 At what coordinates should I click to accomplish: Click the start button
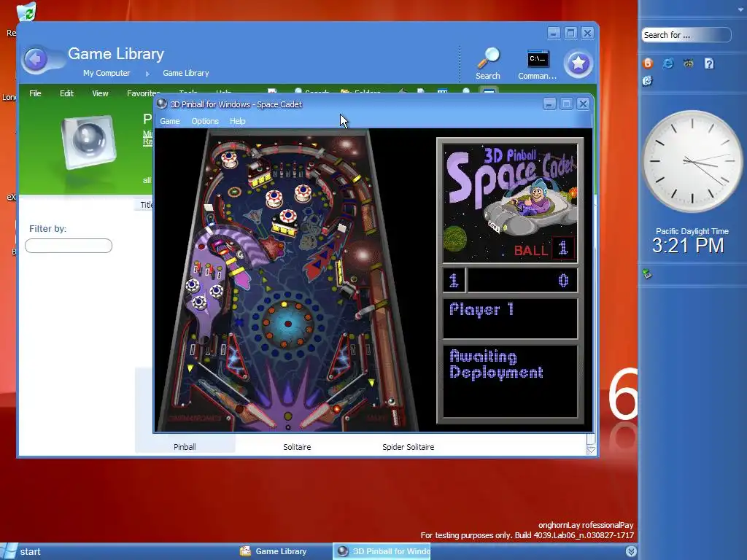23,551
